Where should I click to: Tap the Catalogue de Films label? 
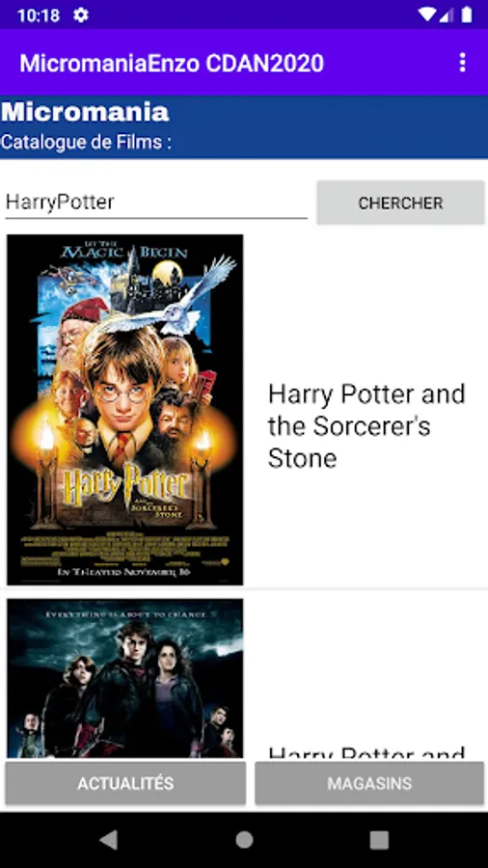pos(86,143)
